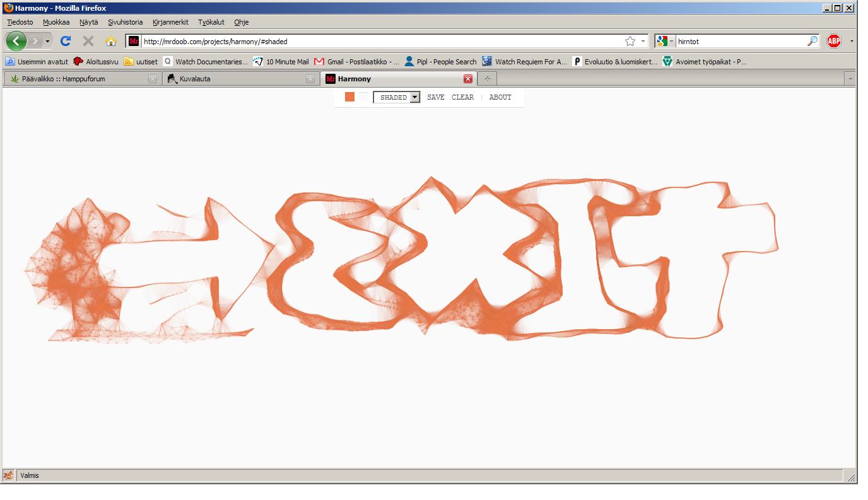Click the URL address bar field
This screenshot has width=868, height=500.
(378, 42)
